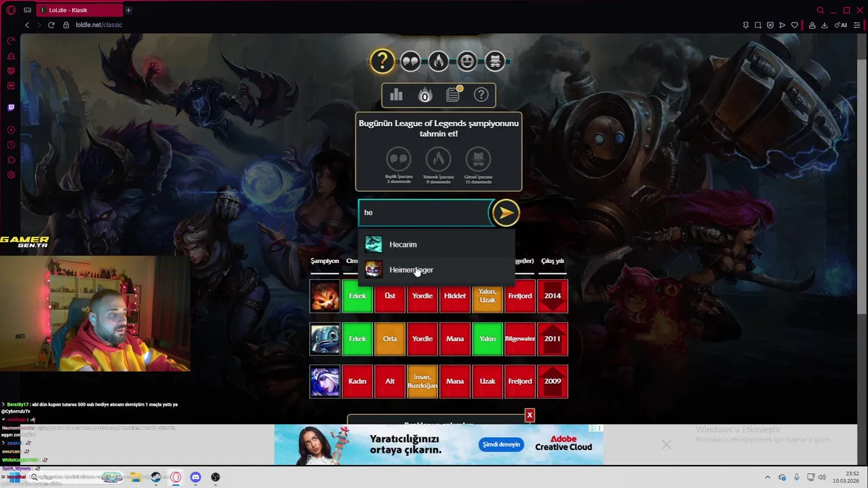Open the History clock sidebar icon

(11, 145)
